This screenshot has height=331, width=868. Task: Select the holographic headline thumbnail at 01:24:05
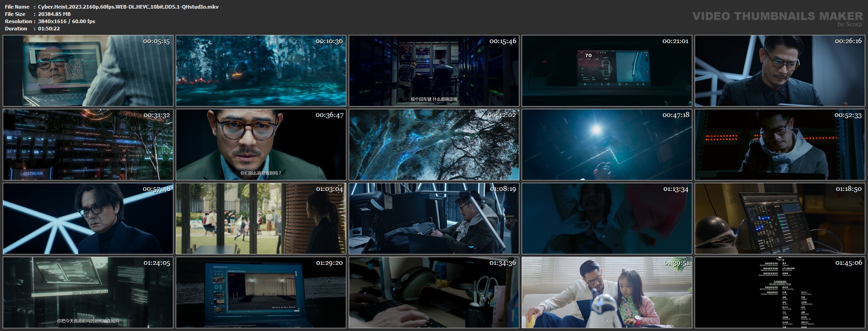click(88, 292)
